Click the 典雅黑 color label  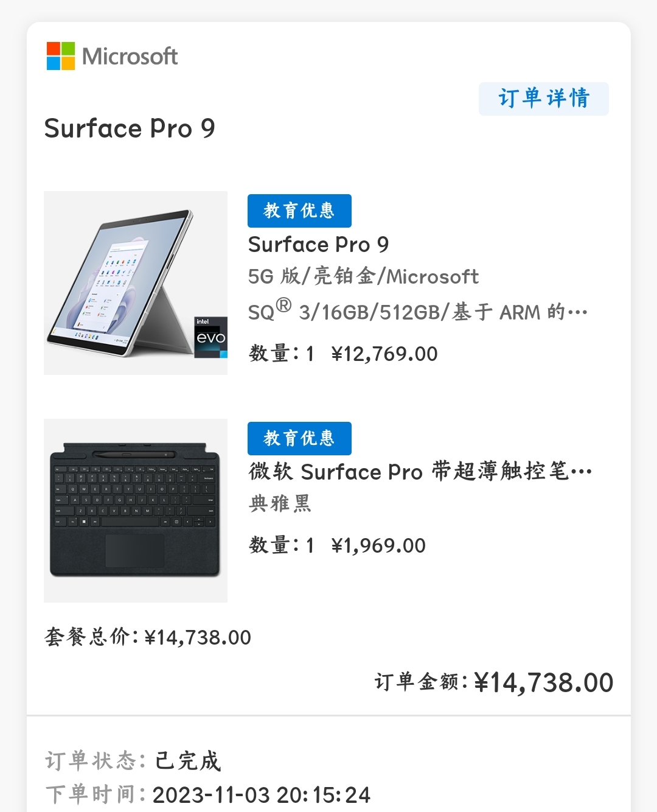point(281,503)
